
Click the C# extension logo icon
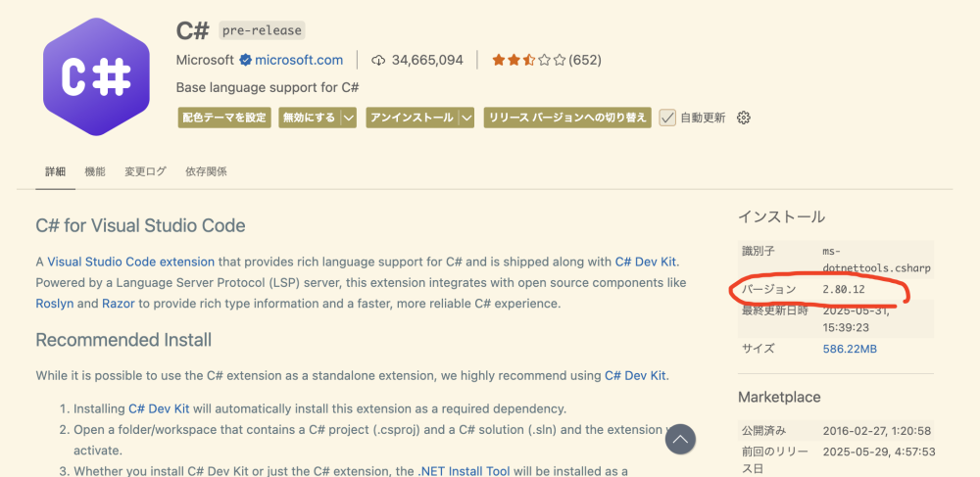pos(96,76)
